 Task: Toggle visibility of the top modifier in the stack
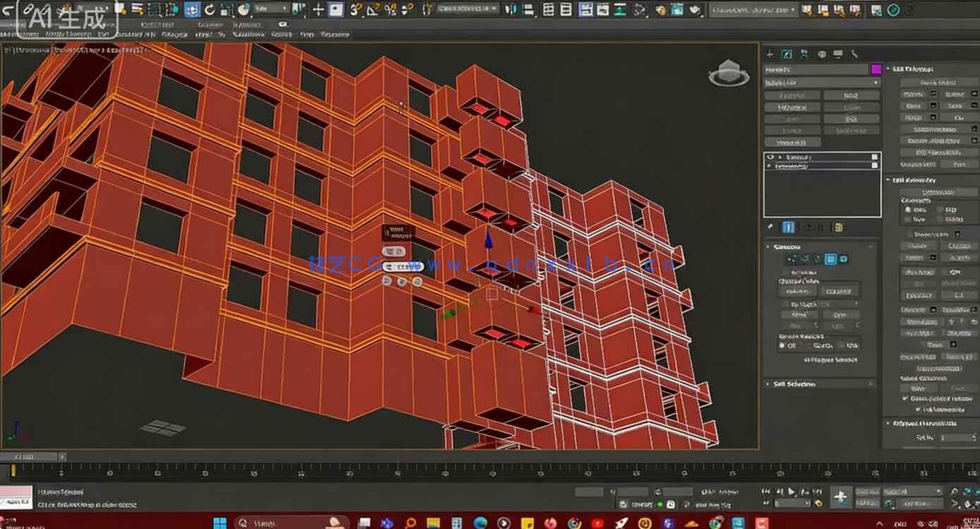tap(770, 157)
